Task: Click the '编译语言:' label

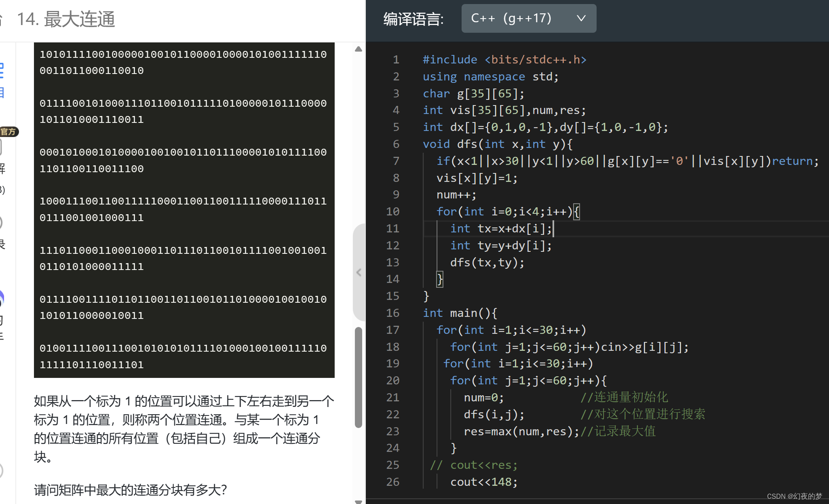Action: (x=413, y=19)
